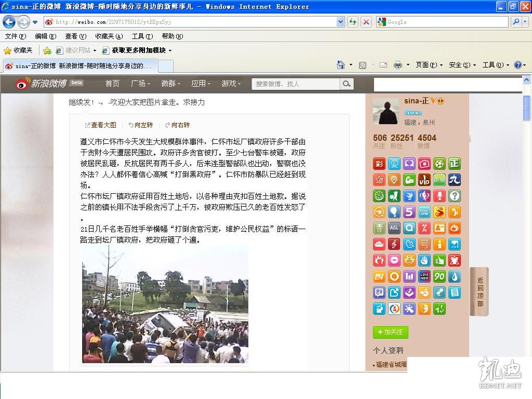Refresh the page with the green arrows icon
Viewport: 532px width, 399px height.
(x=353, y=22)
